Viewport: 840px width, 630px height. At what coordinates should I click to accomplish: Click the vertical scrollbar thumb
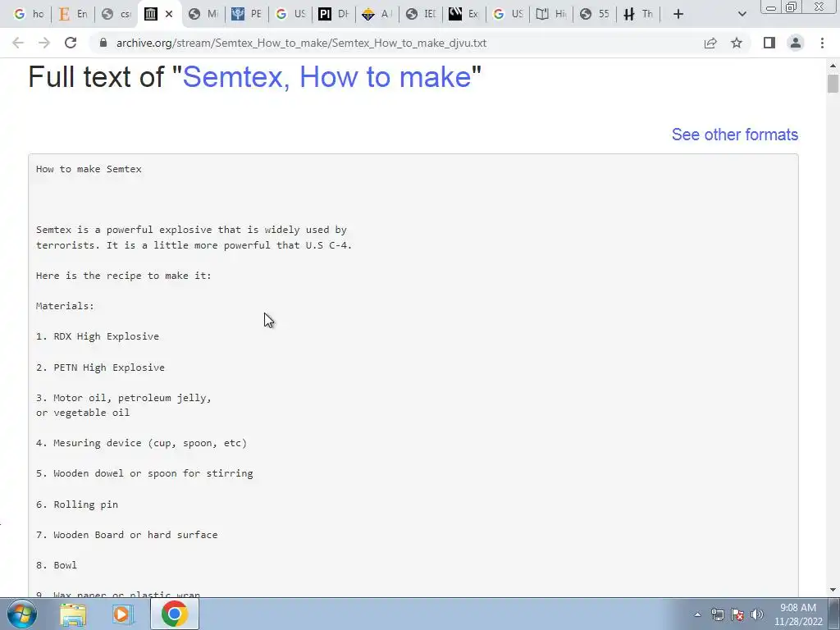(833, 84)
